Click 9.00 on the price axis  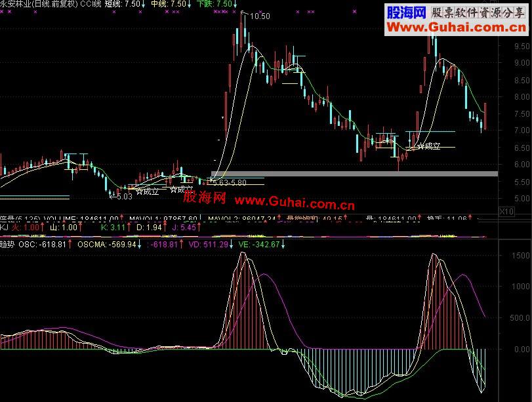click(x=522, y=63)
